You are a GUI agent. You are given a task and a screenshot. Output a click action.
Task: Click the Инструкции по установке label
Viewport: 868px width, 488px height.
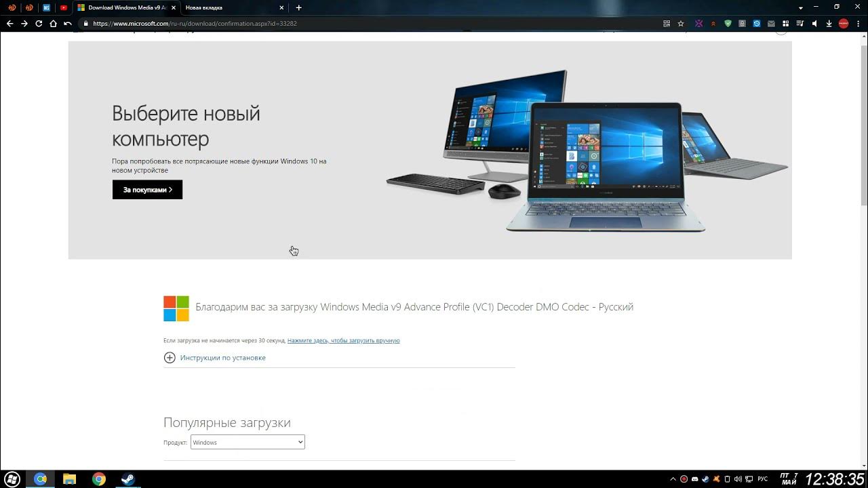pyautogui.click(x=223, y=358)
